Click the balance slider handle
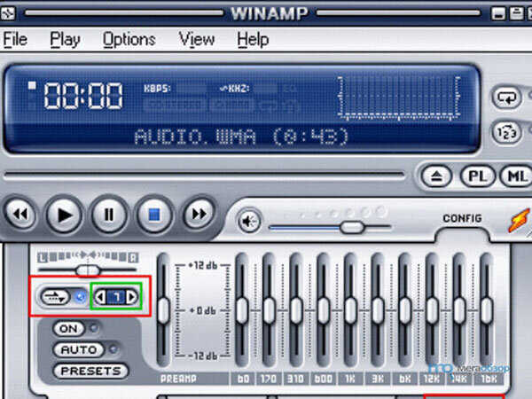532x399 pixels. (88, 270)
